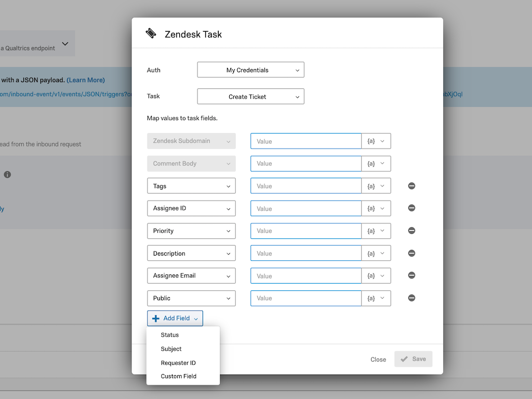
Task: Open the Priority field selector
Action: 191,231
